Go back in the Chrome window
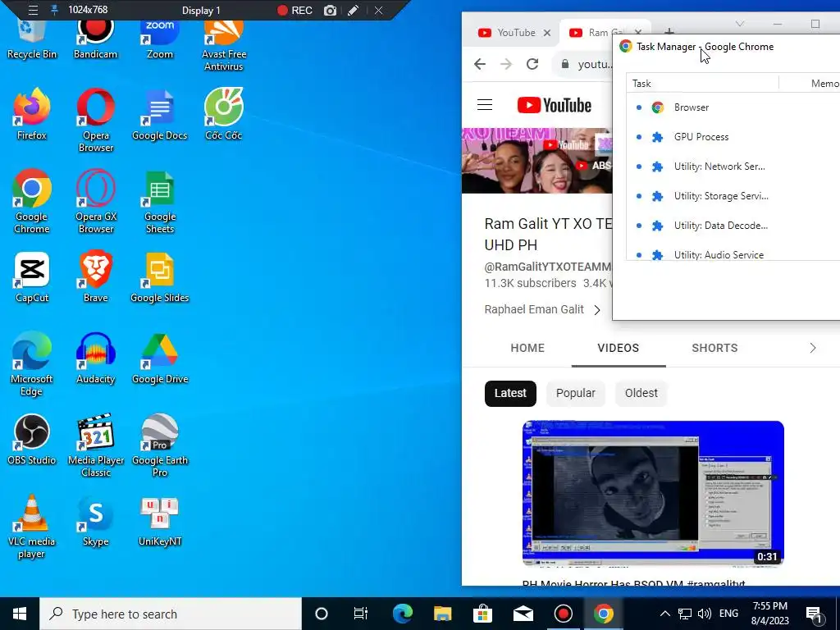The height and width of the screenshot is (630, 840). point(479,64)
